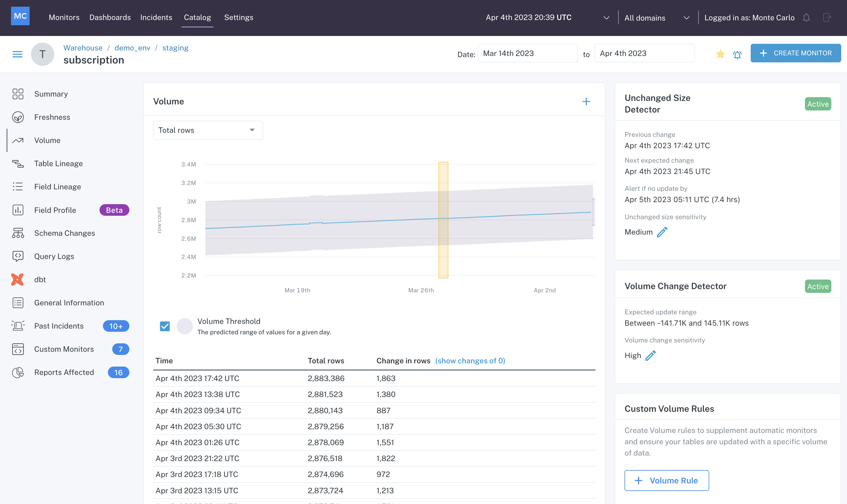
Task: Click the Schema Changes sidebar icon
Action: tap(18, 233)
